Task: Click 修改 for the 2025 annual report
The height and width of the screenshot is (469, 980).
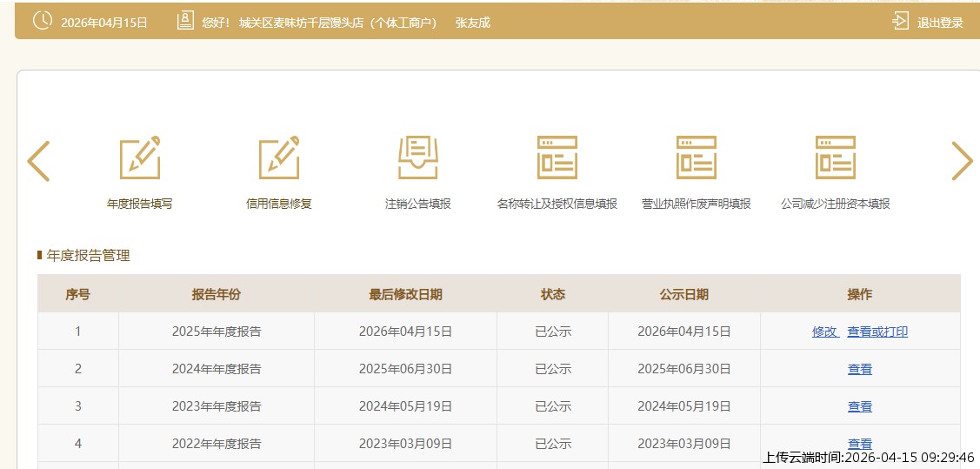Action: (824, 332)
